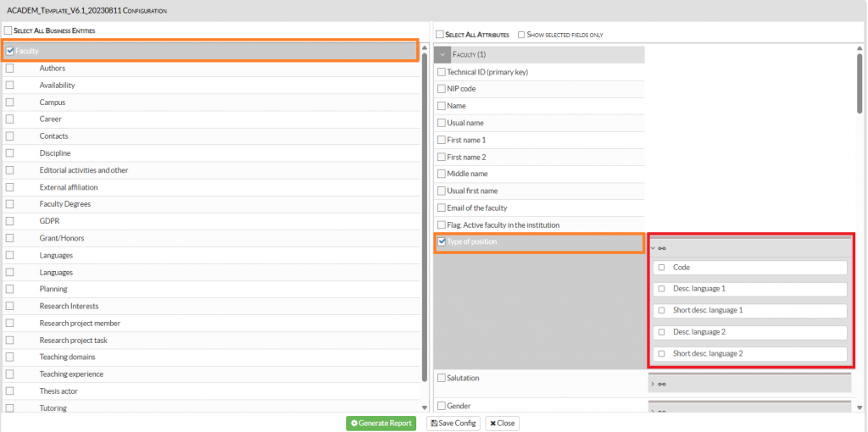The width and height of the screenshot is (868, 432).
Task: Toggle Show selected fields only
Action: point(521,35)
